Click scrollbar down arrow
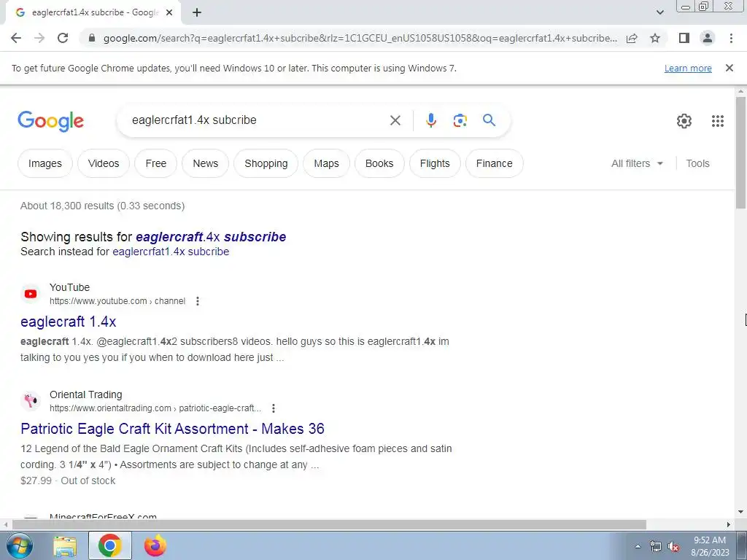 [740, 512]
